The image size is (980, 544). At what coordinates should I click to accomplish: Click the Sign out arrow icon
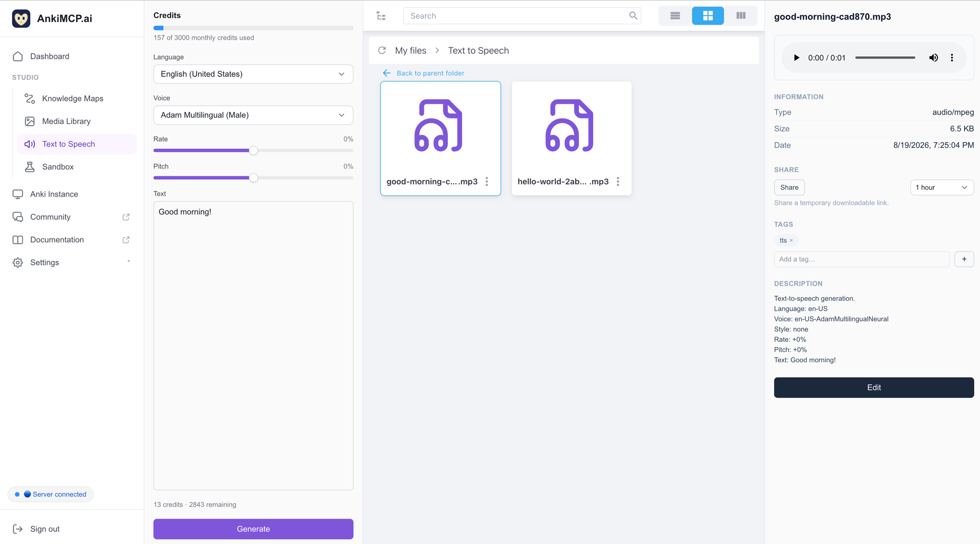18,529
